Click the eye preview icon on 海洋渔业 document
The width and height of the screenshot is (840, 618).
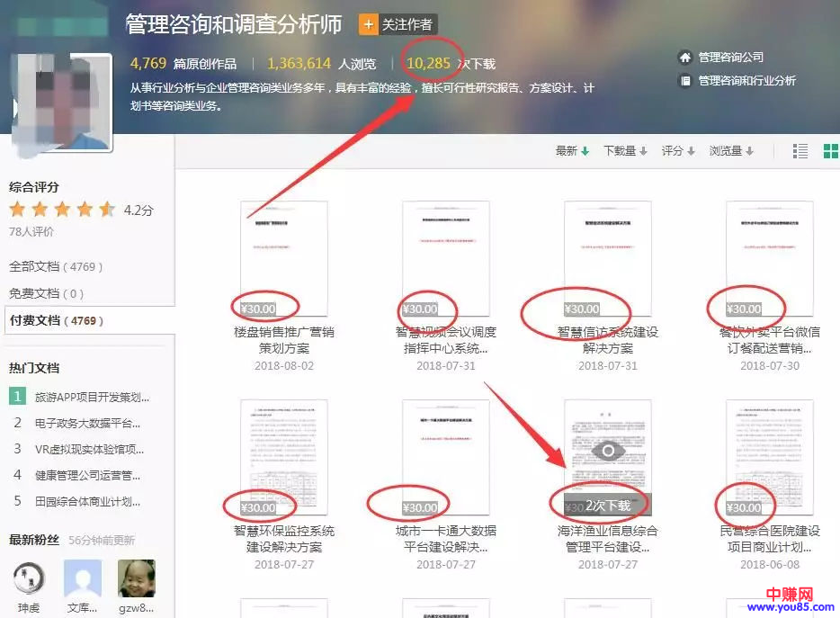point(608,451)
